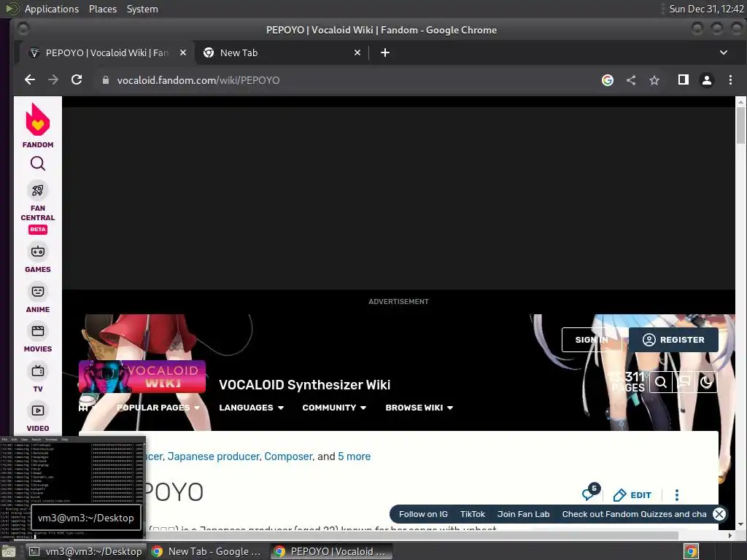Open wiki discussions icon
Image resolution: width=747 pixels, height=560 pixels.
[x=684, y=382]
